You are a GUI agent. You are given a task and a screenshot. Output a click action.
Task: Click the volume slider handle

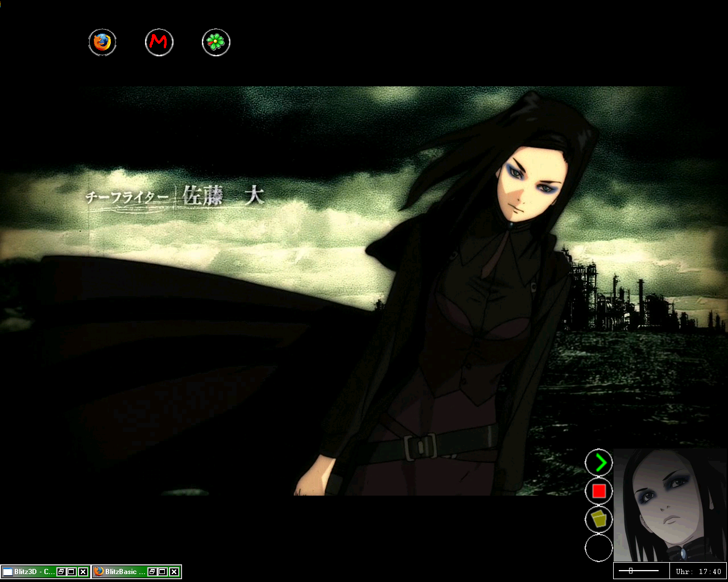click(x=631, y=571)
